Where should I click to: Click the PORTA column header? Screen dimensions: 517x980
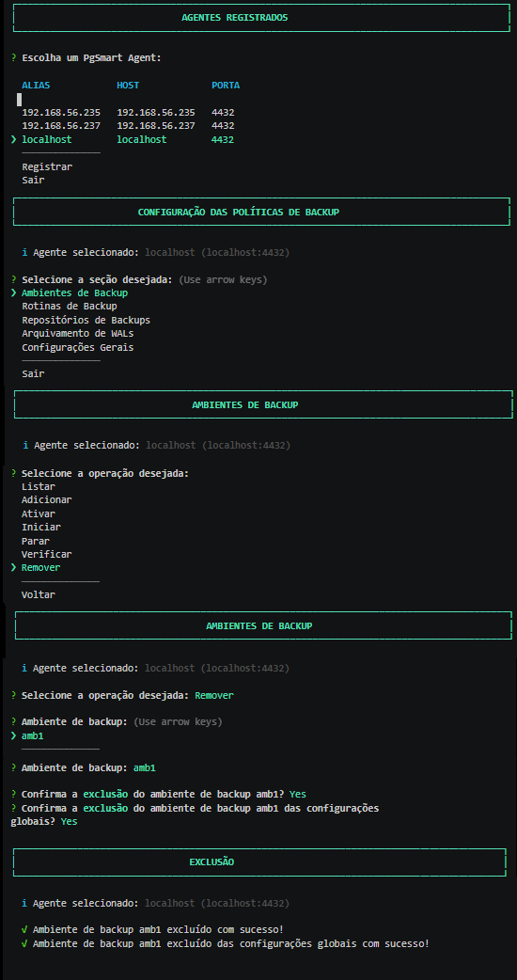[x=226, y=85]
